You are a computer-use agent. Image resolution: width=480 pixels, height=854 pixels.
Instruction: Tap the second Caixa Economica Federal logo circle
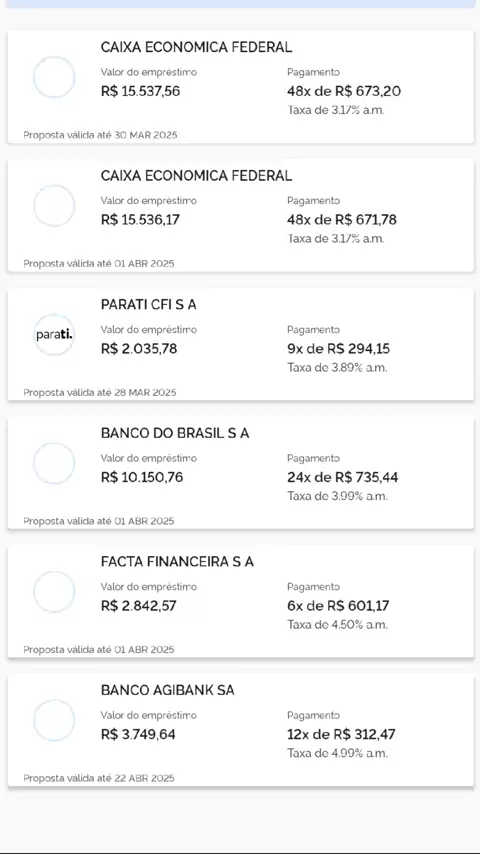coord(54,205)
